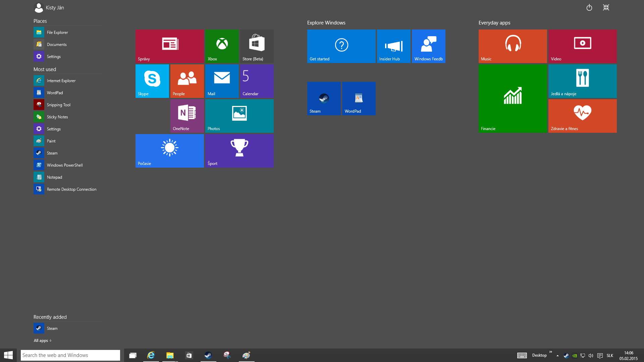Open the Music tile

tap(513, 46)
